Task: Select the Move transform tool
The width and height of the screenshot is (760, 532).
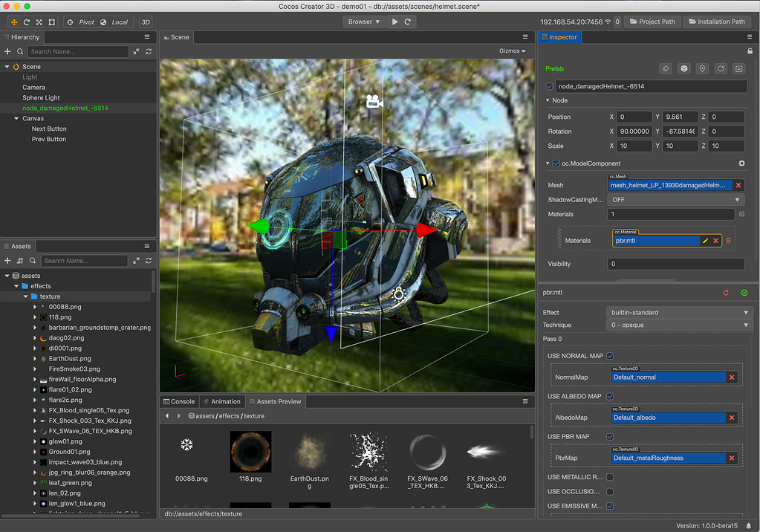Action: click(x=13, y=22)
